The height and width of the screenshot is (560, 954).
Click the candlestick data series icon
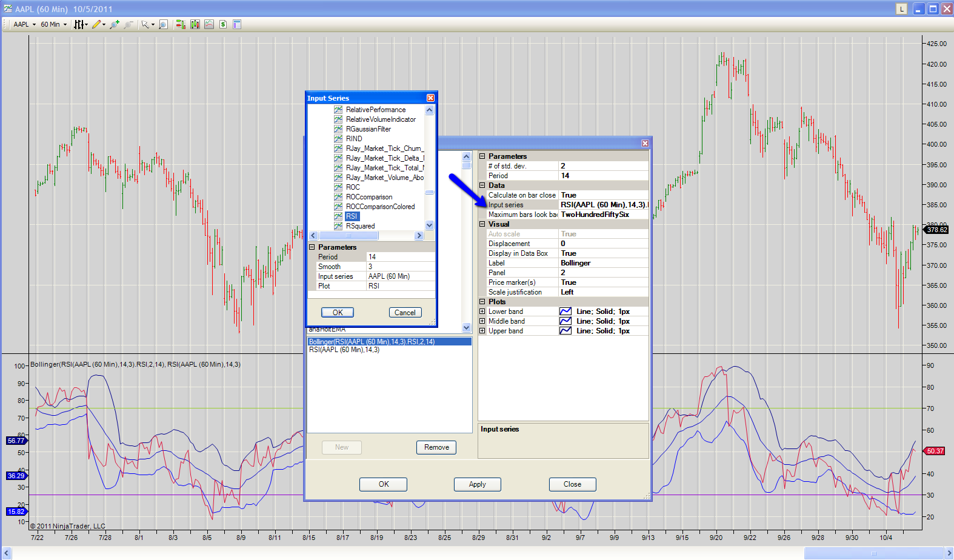click(195, 24)
